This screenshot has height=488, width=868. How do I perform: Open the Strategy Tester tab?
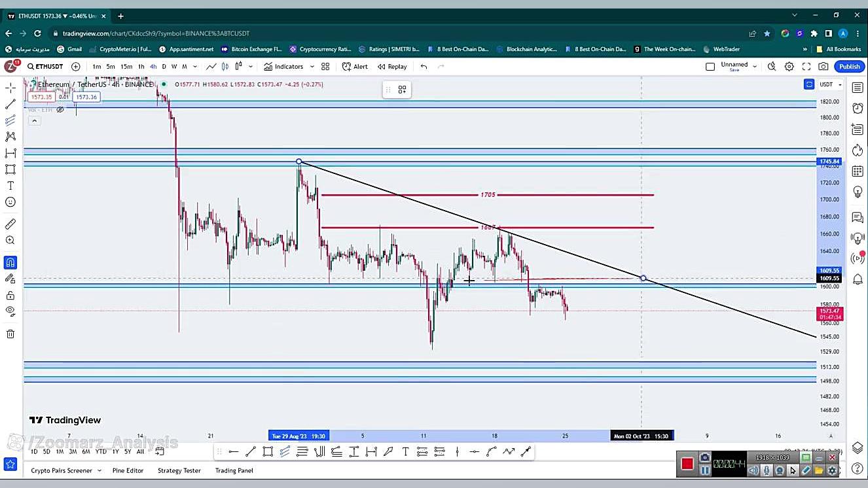pyautogui.click(x=179, y=470)
